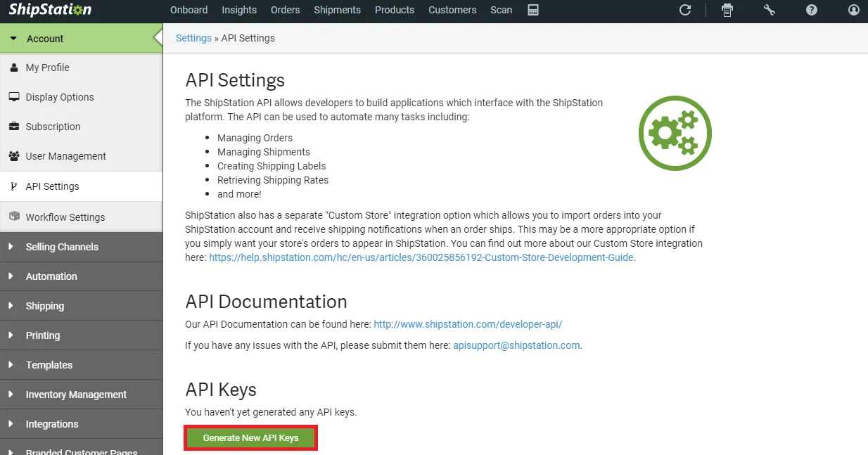Click Generate New API Keys button
This screenshot has width=868, height=455.
[x=251, y=437]
